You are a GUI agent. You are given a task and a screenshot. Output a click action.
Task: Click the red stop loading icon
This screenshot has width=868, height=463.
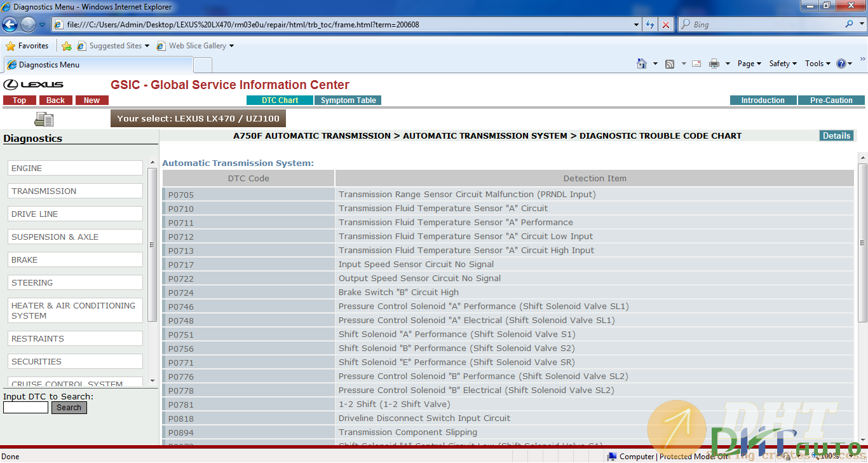pyautogui.click(x=666, y=25)
